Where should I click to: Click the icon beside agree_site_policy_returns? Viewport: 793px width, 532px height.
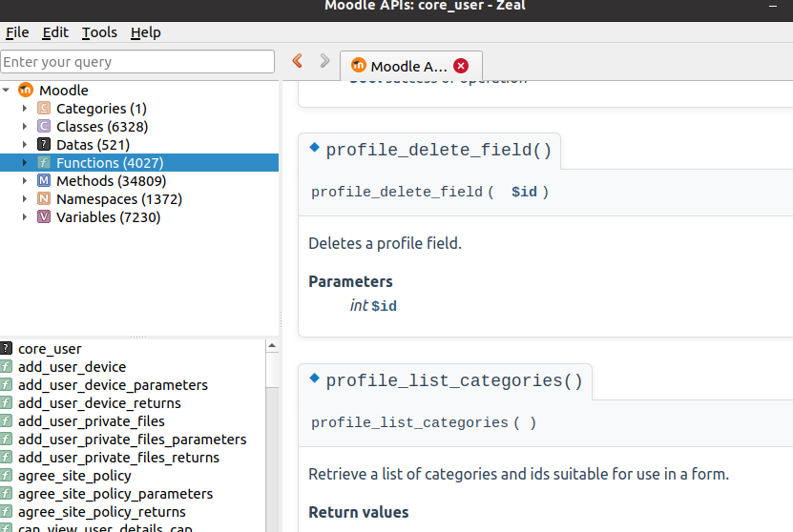[6, 512]
